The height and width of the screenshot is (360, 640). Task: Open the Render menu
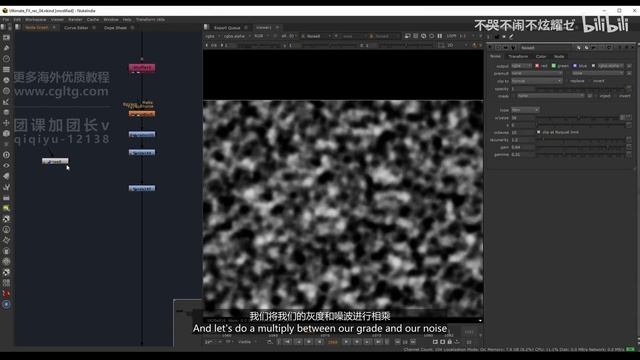(x=75, y=20)
